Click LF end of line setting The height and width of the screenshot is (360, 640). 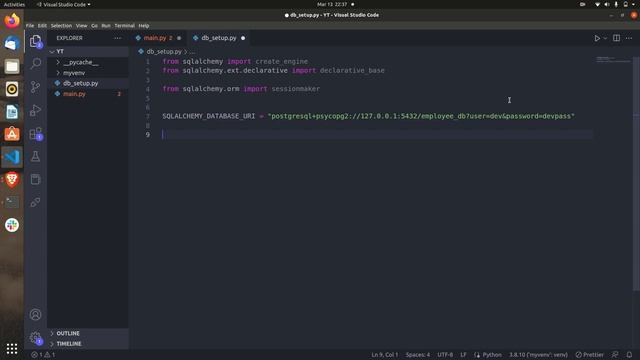point(463,355)
